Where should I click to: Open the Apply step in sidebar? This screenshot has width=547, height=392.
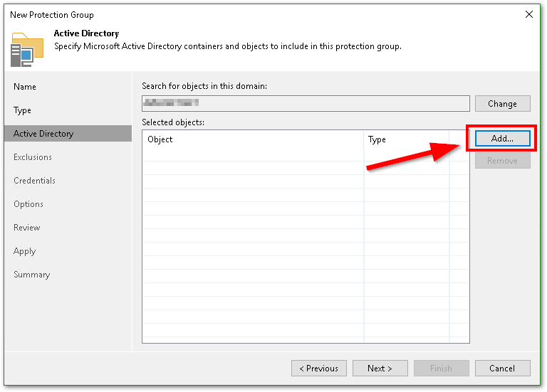[x=25, y=251]
